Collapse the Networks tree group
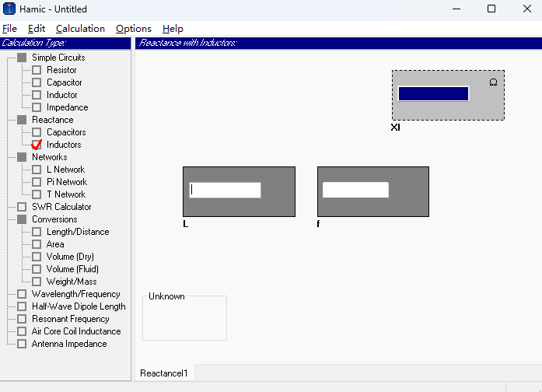 (x=22, y=157)
